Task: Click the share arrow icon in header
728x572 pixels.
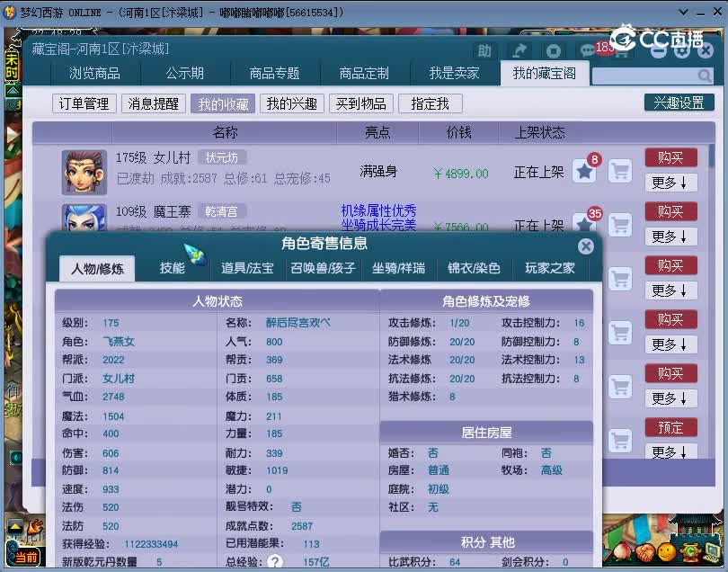Action: click(519, 50)
